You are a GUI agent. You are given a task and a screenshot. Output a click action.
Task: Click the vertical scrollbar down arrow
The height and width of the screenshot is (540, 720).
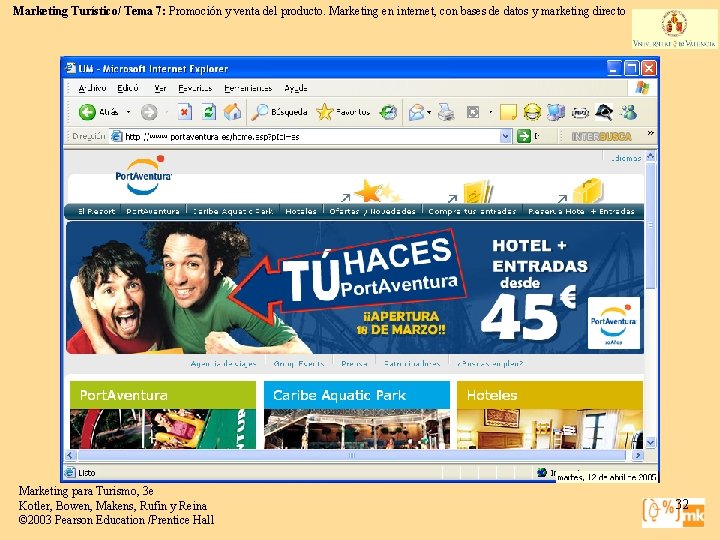pyautogui.click(x=651, y=443)
